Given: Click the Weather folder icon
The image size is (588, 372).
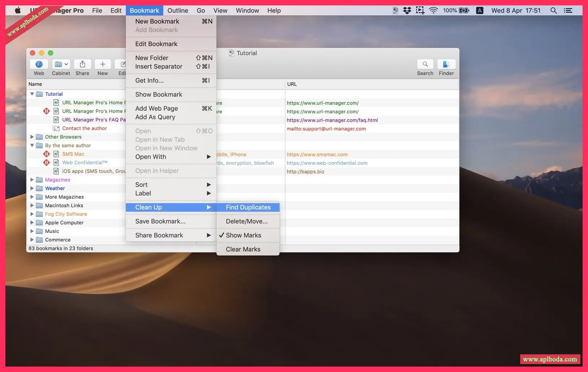Looking at the screenshot, I should pos(39,188).
